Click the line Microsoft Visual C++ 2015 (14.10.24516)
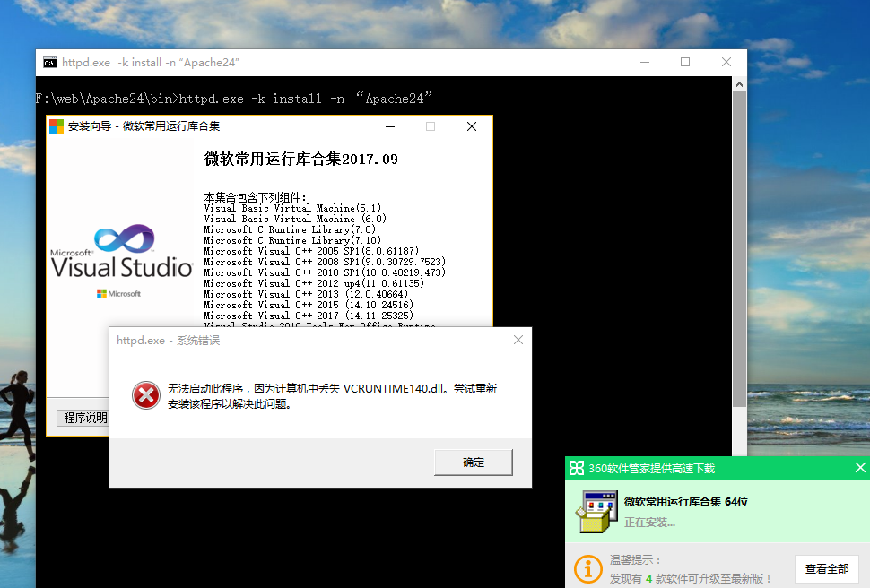Image resolution: width=870 pixels, height=588 pixels. [x=309, y=305]
